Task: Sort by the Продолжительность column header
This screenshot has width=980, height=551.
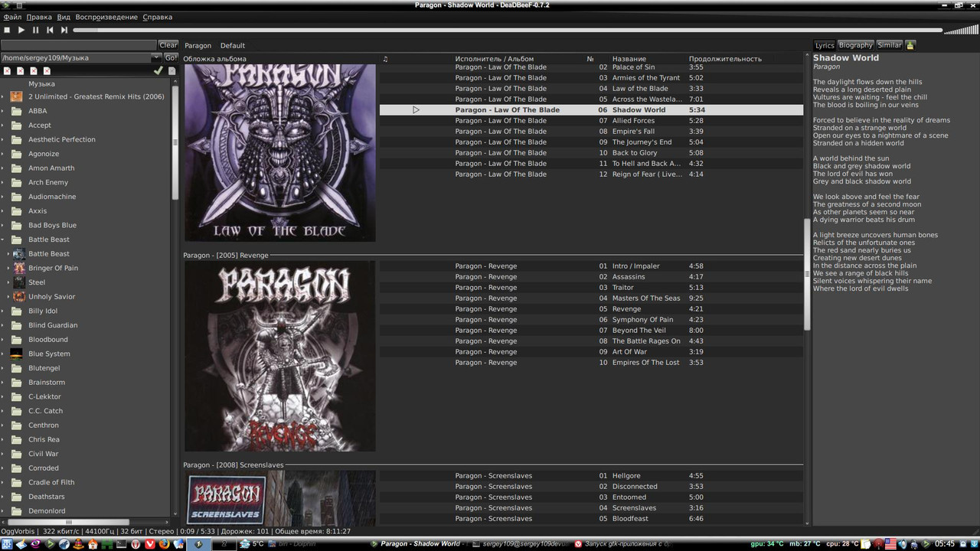Action: 725,59
